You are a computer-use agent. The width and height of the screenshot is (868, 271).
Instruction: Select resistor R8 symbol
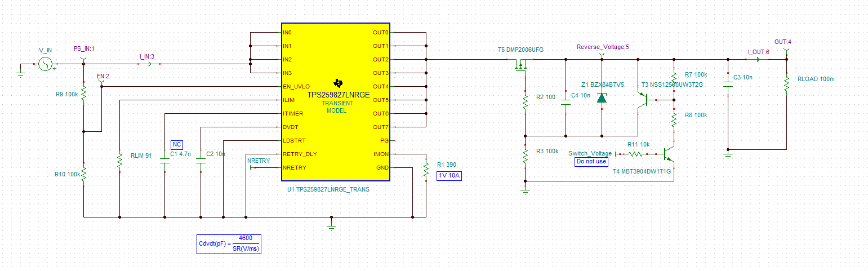(673, 118)
